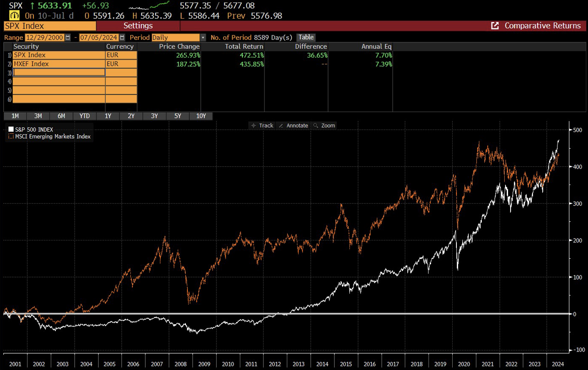Viewport: 588px width, 370px height.
Task: Open Comparative Returns pop-out icon
Action: pyautogui.click(x=495, y=26)
